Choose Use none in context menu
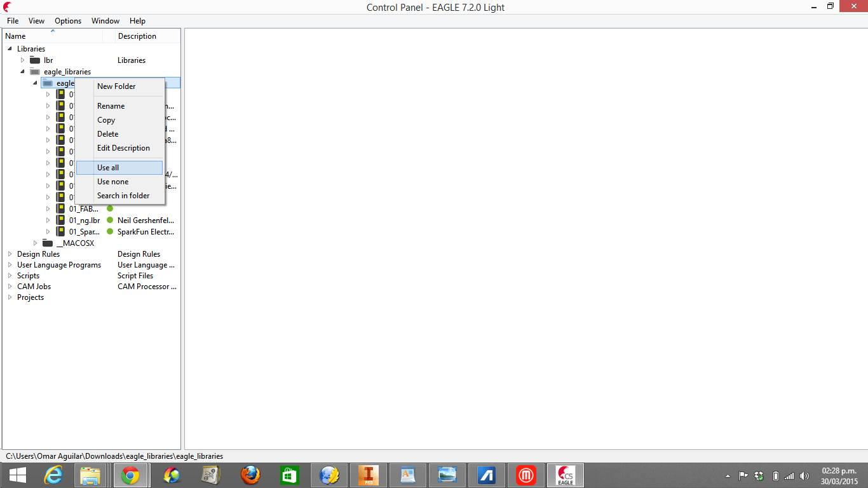868x488 pixels. 119,182
